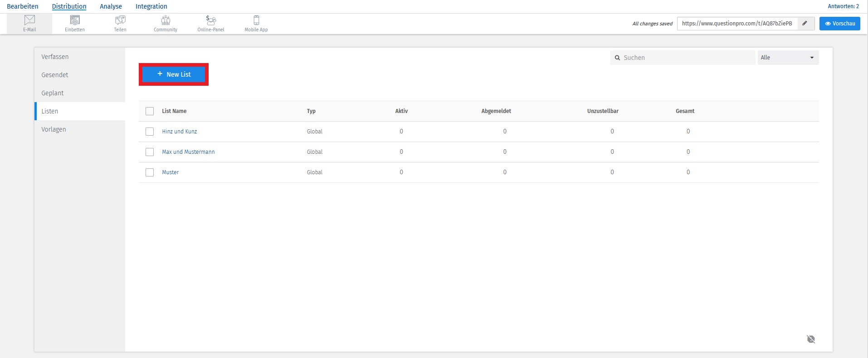Expand the Alle filter dropdown
Viewport: 868px width, 358px height.
pyautogui.click(x=788, y=58)
